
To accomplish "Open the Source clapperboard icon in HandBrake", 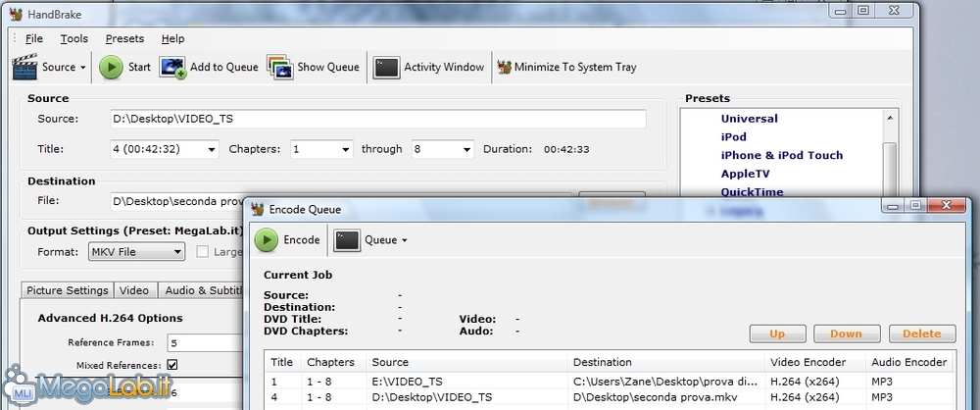I will pos(25,67).
